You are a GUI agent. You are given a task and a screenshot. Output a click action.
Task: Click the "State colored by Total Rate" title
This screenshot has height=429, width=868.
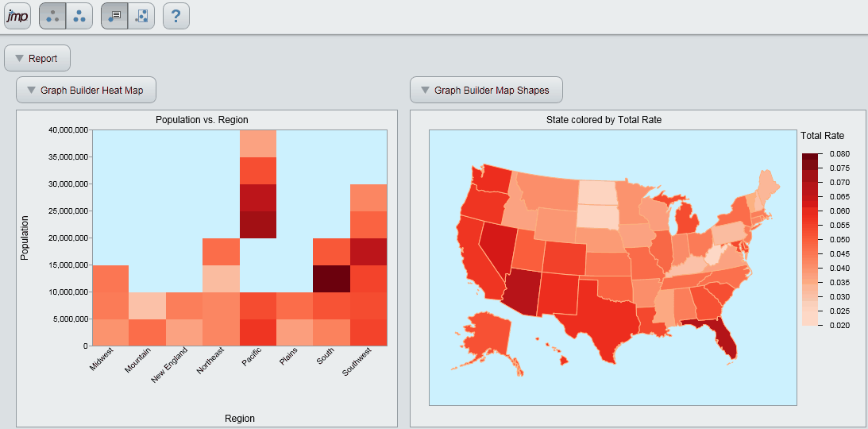click(x=604, y=120)
